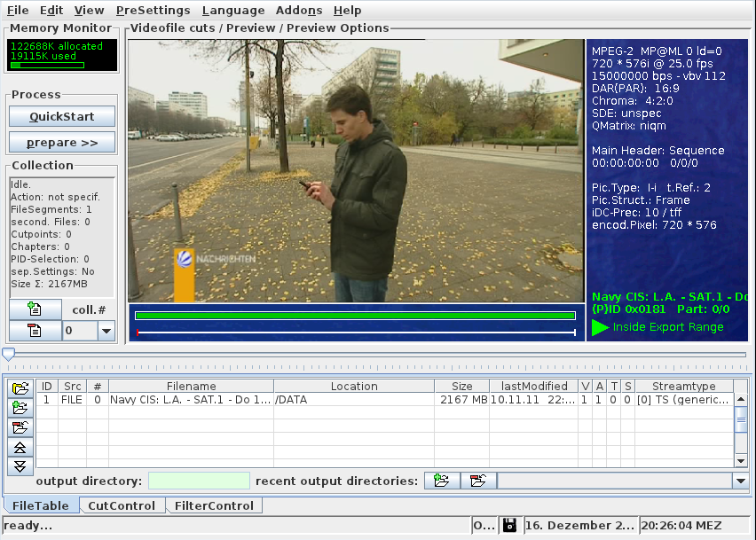
Task: Open the View menu
Action: [89, 10]
